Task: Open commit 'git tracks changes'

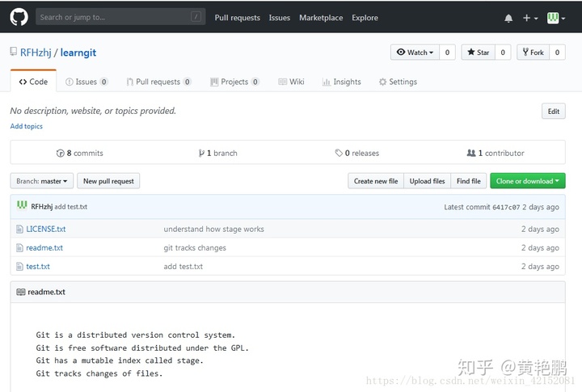Action: pyautogui.click(x=195, y=247)
